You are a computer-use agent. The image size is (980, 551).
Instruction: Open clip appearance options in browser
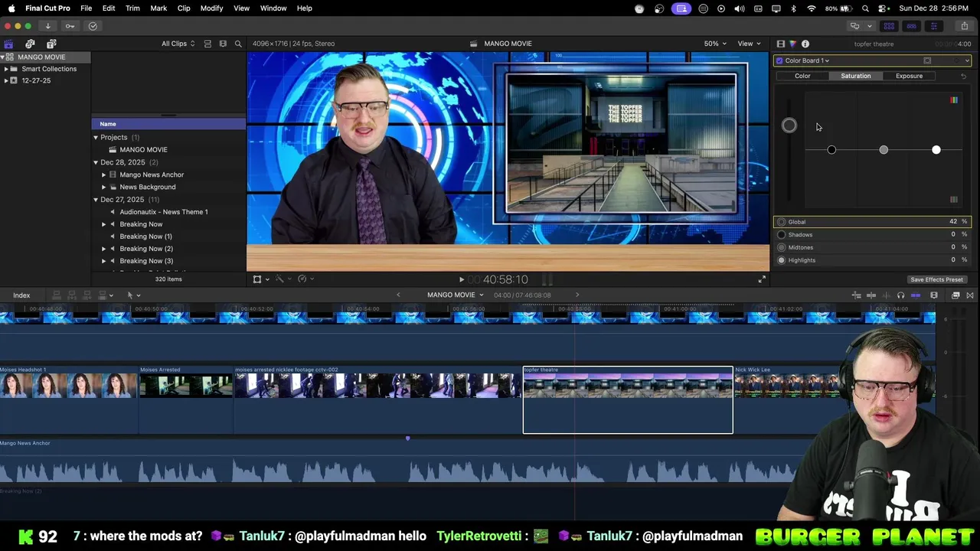point(223,44)
